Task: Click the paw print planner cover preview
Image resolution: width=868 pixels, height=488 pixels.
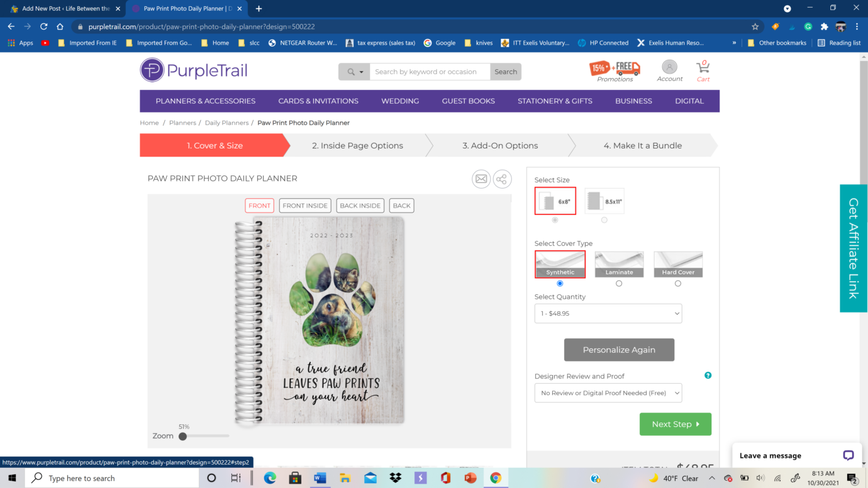Action: pyautogui.click(x=320, y=321)
